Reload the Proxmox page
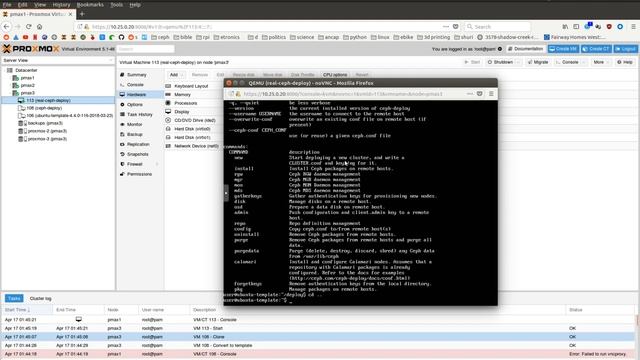This screenshot has width=640, height=360. pos(29,27)
